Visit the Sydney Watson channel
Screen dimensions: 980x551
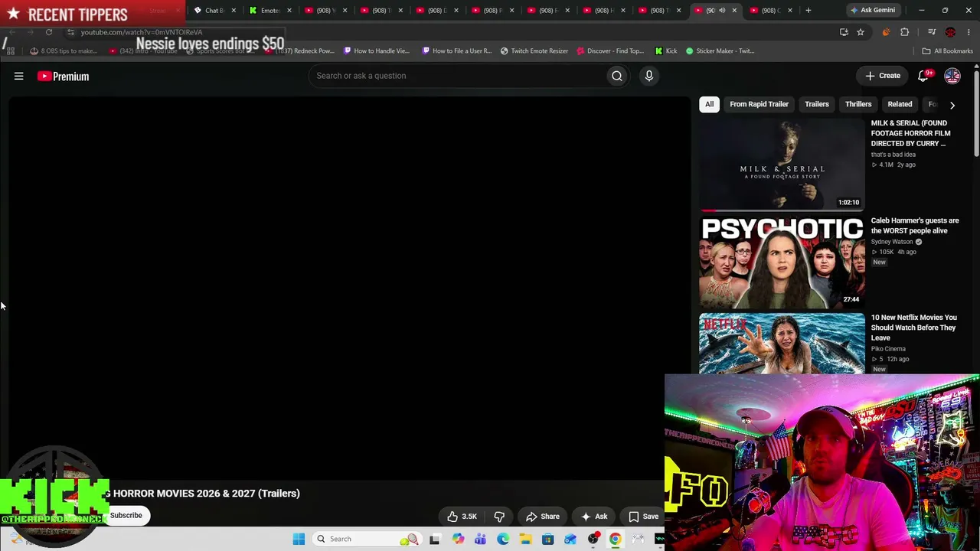click(892, 242)
